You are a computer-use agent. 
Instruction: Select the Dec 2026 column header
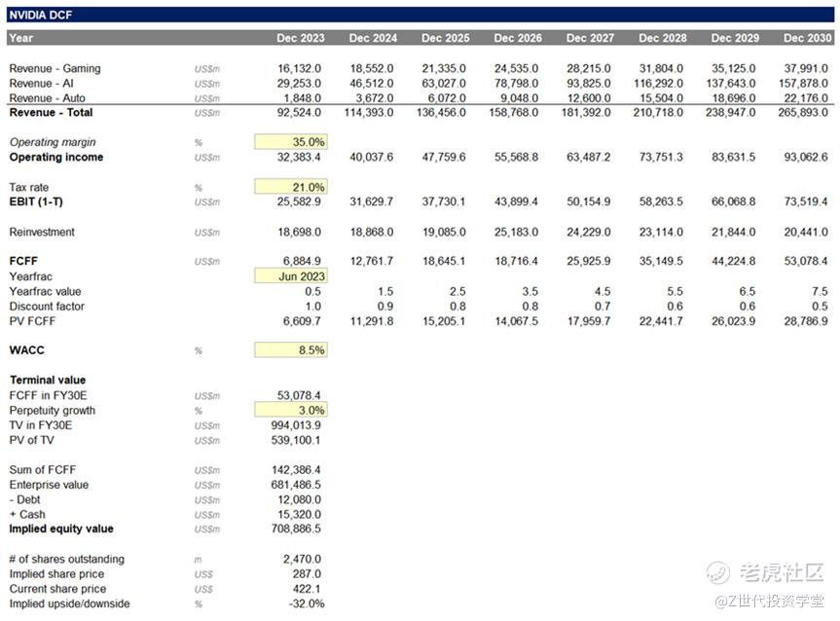[518, 38]
